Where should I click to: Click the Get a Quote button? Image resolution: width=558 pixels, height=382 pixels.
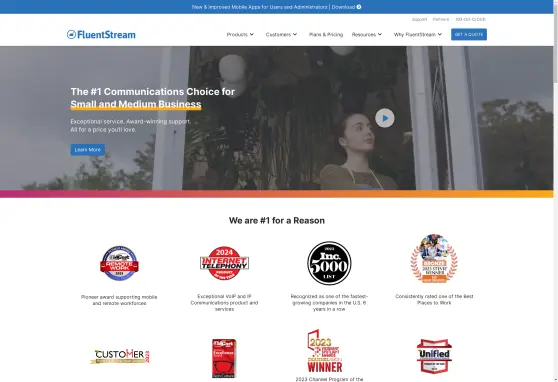469,35
